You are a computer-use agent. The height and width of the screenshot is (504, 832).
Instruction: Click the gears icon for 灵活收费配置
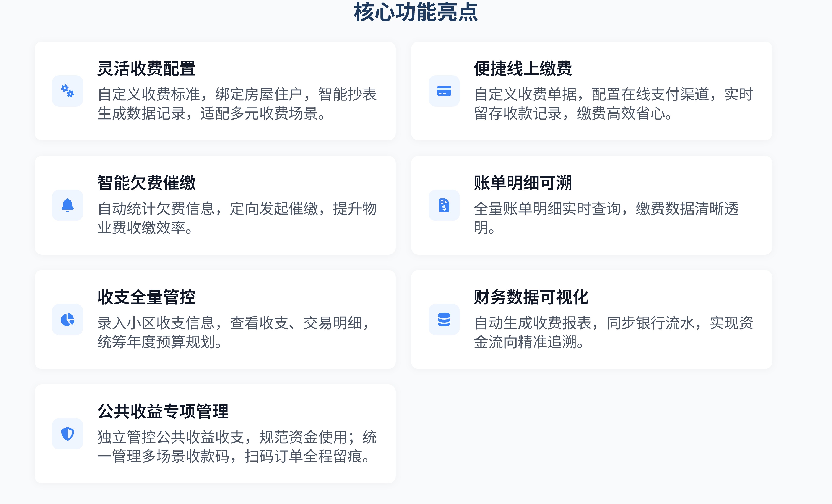pyautogui.click(x=68, y=91)
